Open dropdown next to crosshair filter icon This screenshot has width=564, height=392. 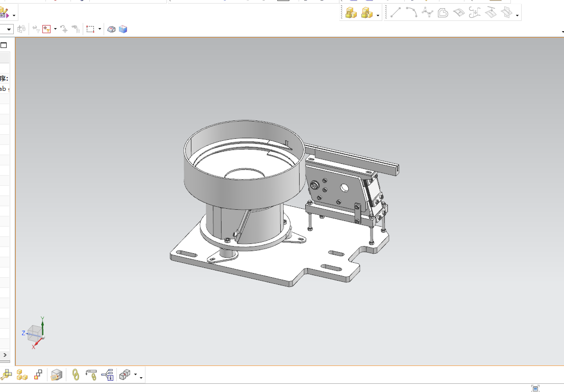pos(55,29)
